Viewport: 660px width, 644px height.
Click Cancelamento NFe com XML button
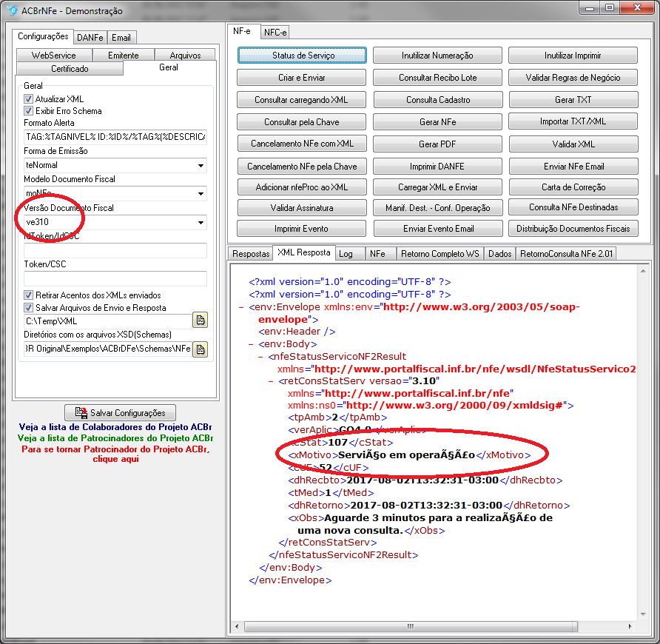(302, 144)
